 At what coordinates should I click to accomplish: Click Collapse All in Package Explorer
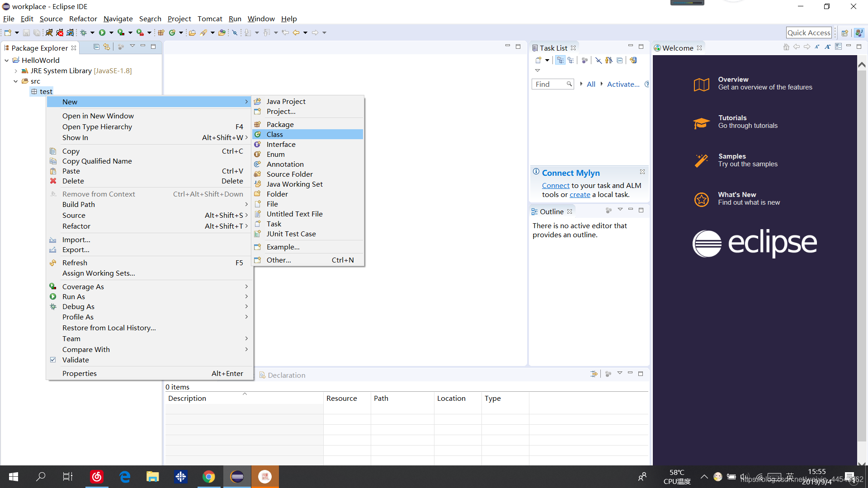coord(96,47)
